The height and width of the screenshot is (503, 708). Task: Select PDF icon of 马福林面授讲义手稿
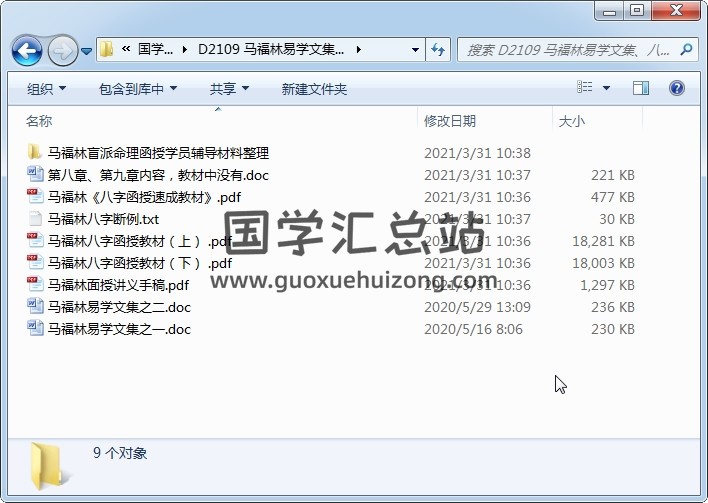(x=35, y=284)
